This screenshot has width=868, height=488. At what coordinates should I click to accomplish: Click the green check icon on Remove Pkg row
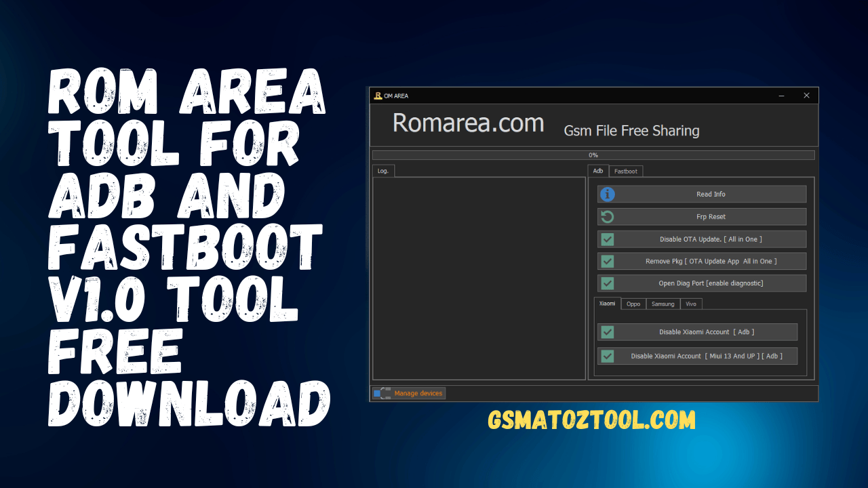[x=607, y=261]
